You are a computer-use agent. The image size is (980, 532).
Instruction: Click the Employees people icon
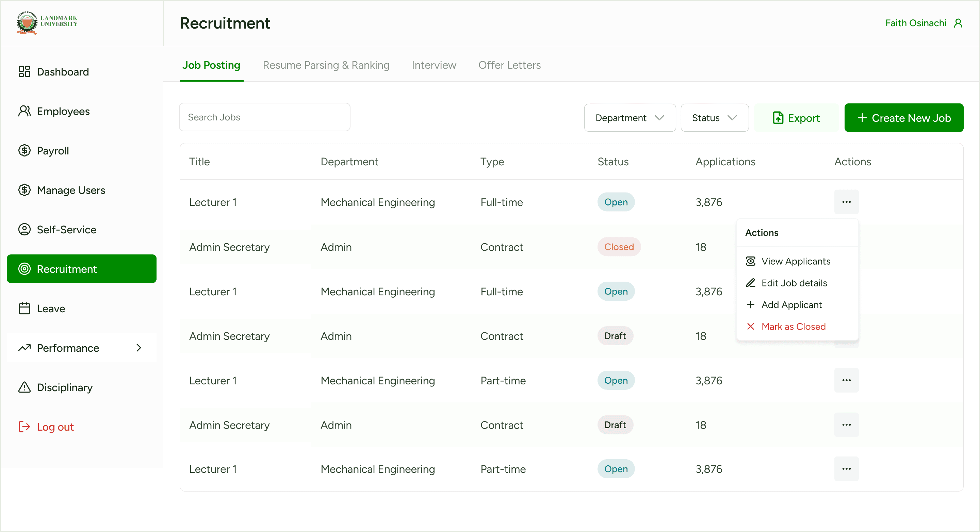[24, 111]
